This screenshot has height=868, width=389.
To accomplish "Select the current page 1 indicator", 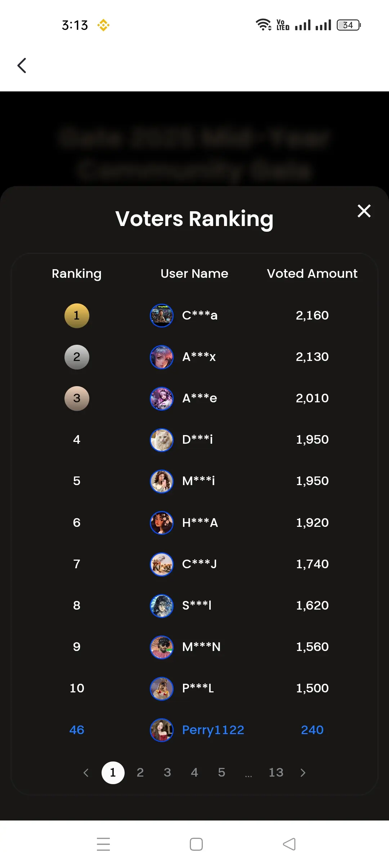I will pos(113,773).
